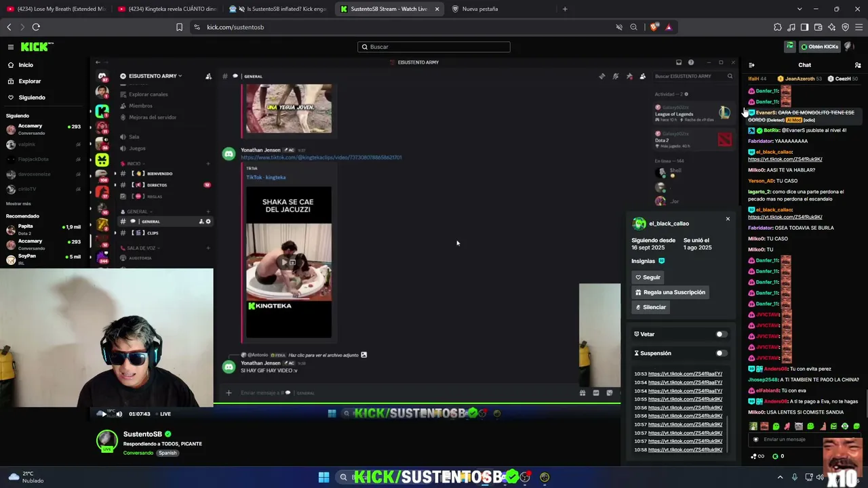The width and height of the screenshot is (868, 488).
Task: Open SoyPan recommended channel
Action: [42, 259]
